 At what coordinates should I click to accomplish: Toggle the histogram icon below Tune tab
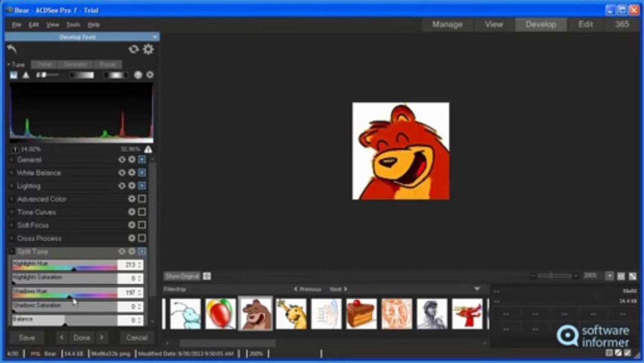coord(14,75)
